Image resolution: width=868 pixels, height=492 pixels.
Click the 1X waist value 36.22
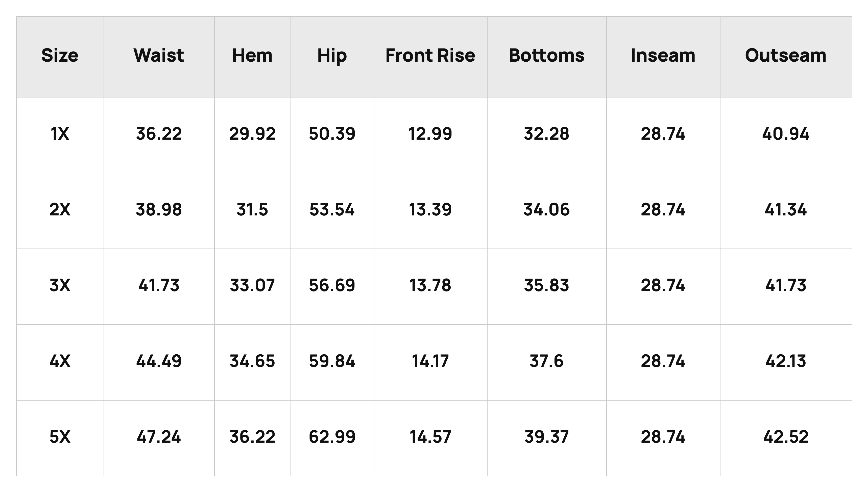click(159, 134)
